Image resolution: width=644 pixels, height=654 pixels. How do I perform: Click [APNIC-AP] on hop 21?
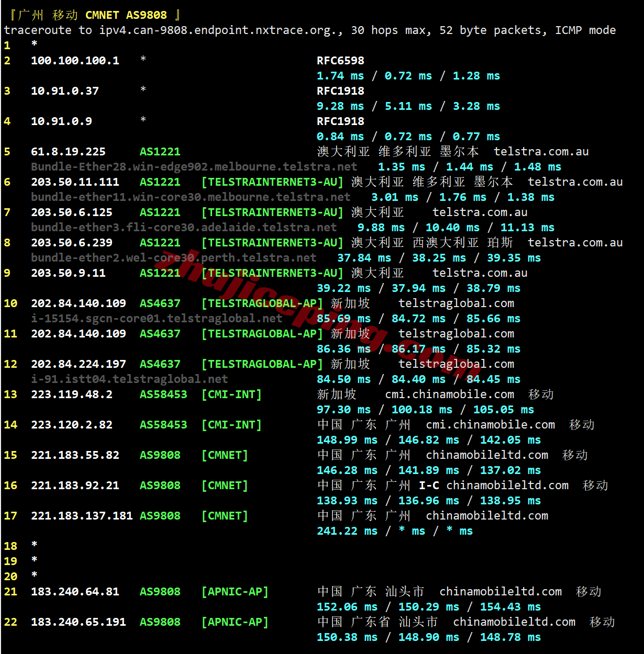tap(235, 592)
